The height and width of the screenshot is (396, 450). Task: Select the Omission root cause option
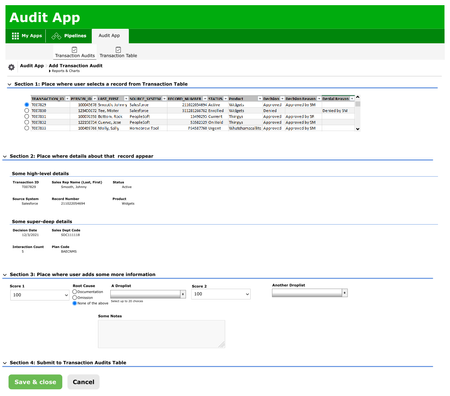[75, 297]
